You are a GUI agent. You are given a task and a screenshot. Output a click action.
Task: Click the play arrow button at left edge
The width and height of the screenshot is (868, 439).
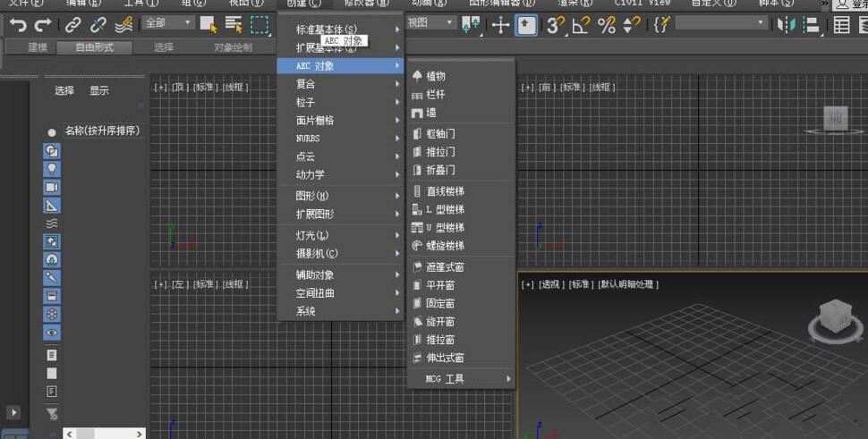pos(13,412)
